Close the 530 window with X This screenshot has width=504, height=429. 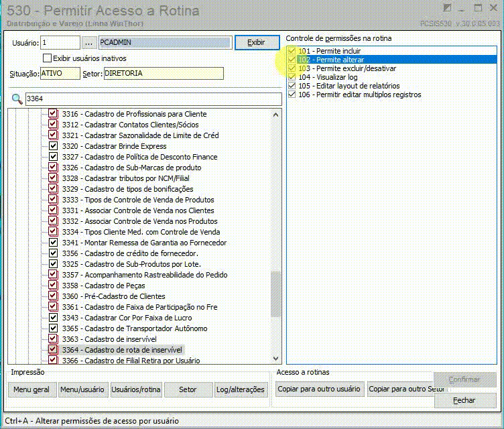[x=493, y=7]
